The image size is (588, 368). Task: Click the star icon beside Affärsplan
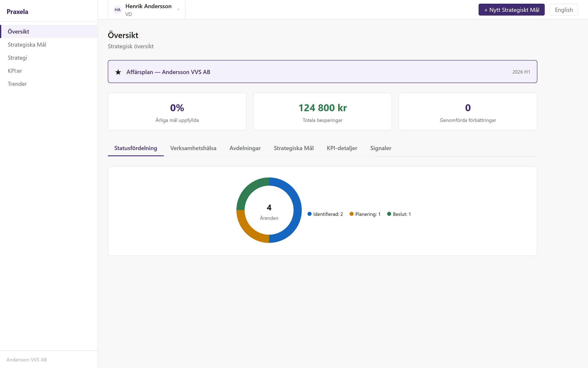(x=118, y=72)
